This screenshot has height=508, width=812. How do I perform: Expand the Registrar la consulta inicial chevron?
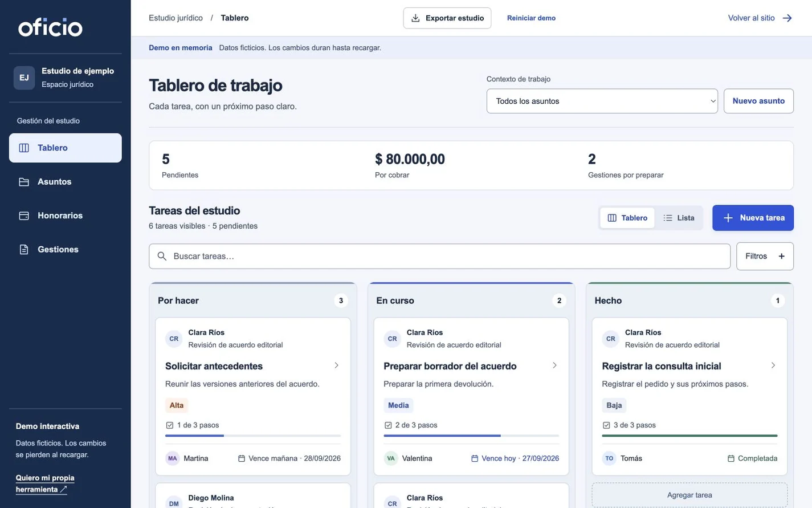tap(773, 365)
